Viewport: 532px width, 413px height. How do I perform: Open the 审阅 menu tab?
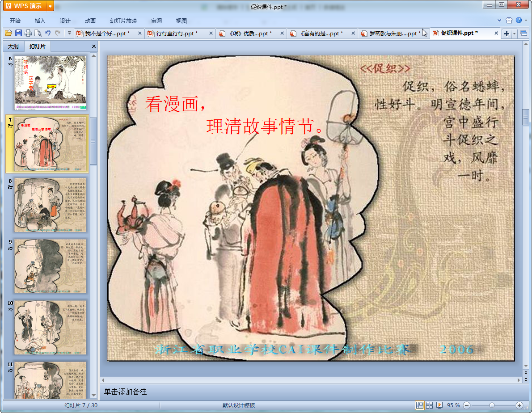click(156, 21)
